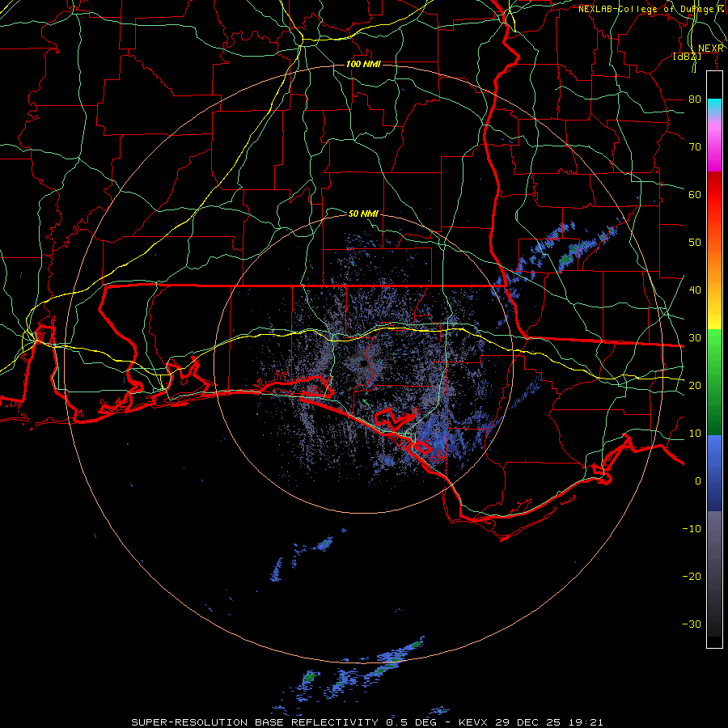Image resolution: width=728 pixels, height=728 pixels.
Task: Click the [dBZ] unit label
Action: (x=687, y=56)
